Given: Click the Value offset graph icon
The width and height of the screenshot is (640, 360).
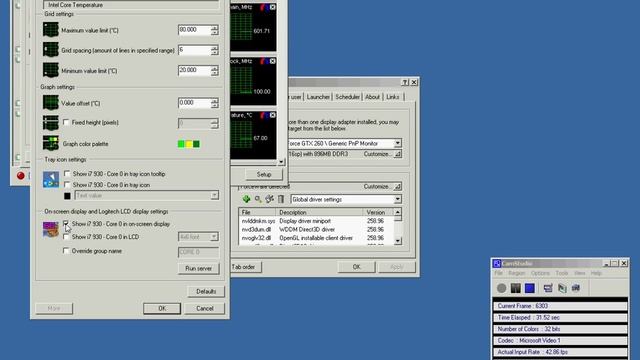Looking at the screenshot, I should coord(51,103).
